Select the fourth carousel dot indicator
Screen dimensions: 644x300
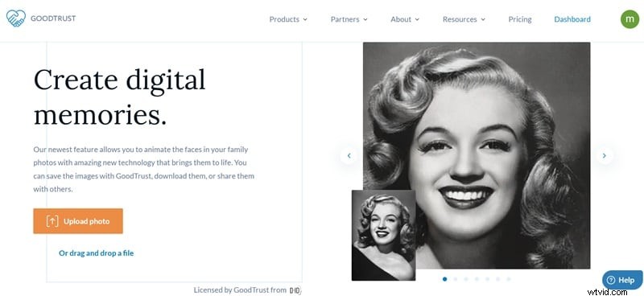click(x=477, y=279)
